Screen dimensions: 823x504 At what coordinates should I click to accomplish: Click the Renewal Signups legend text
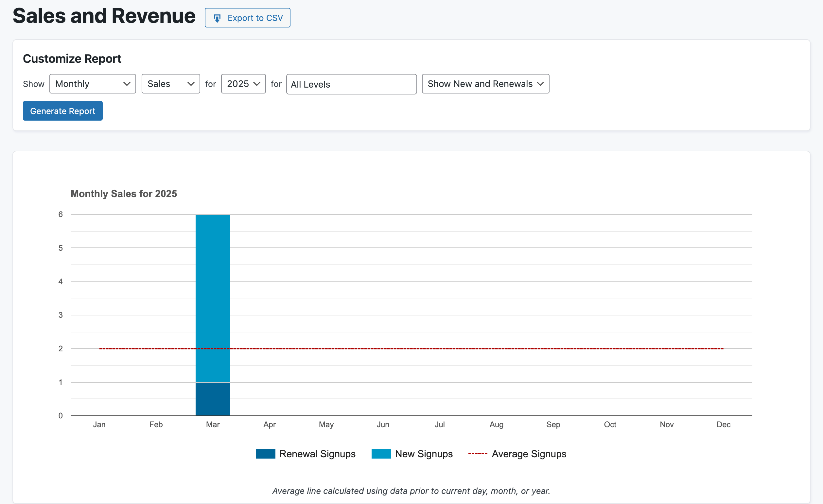coord(317,454)
